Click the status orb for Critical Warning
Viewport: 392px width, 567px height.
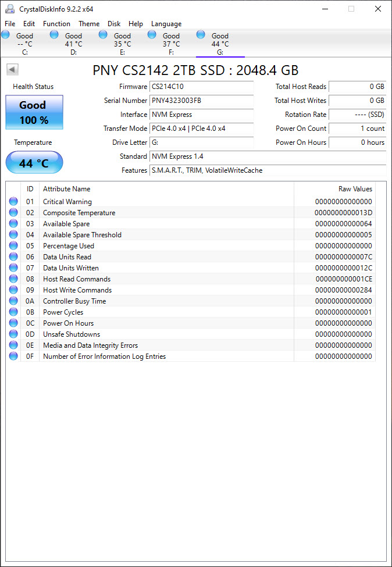[13, 201]
